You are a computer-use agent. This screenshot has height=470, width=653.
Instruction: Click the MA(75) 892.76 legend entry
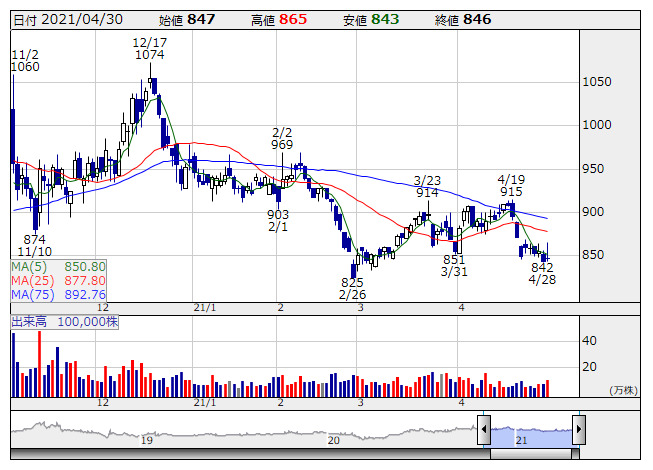[x=58, y=295]
